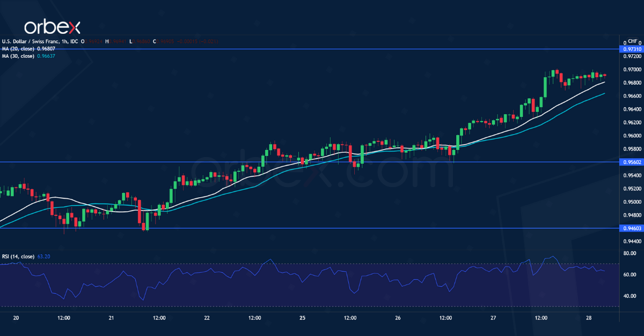Click the 0.97000 price axis label

click(x=630, y=70)
